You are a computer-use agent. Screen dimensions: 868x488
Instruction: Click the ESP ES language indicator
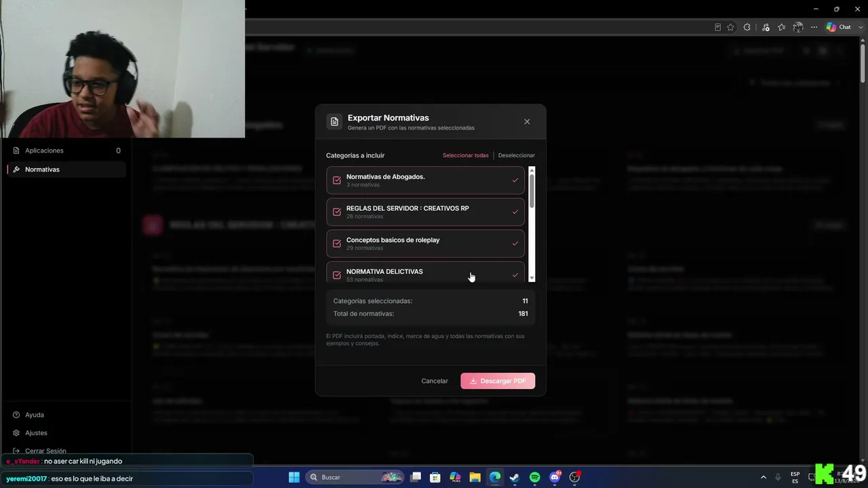(x=795, y=477)
